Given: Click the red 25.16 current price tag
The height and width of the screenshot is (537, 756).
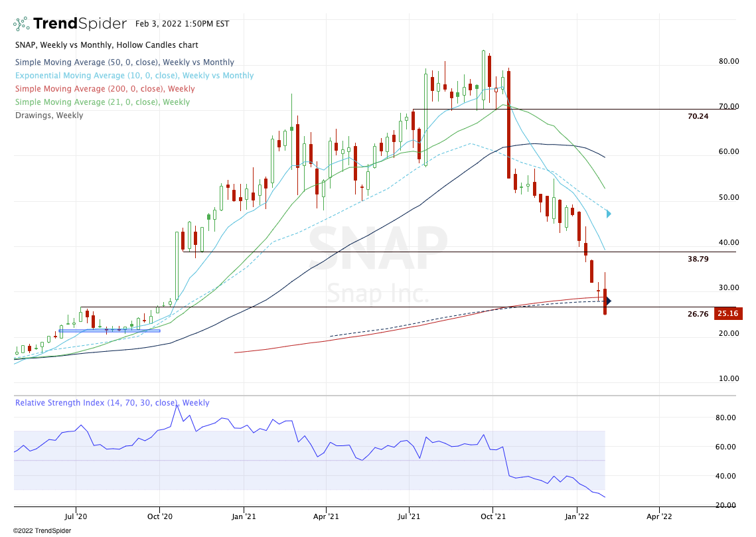Looking at the screenshot, I should tap(728, 313).
